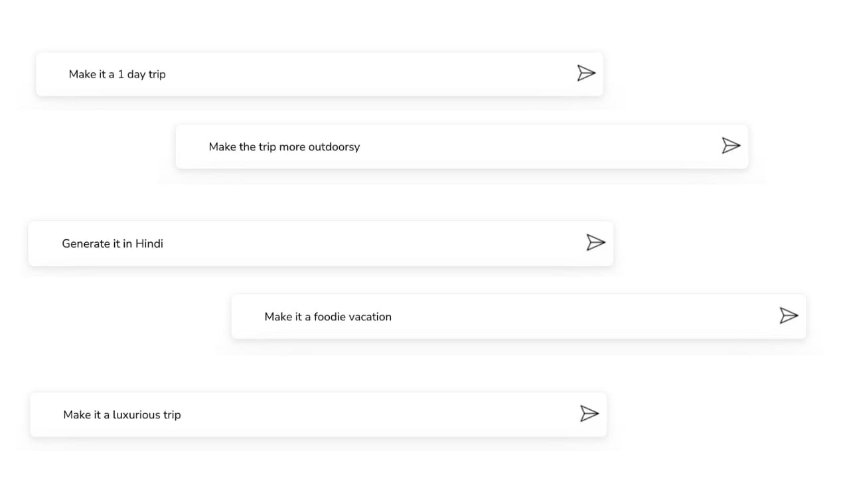The width and height of the screenshot is (843, 504).
Task: Submit the "Generate it in Hindi" prompt
Action: point(595,242)
